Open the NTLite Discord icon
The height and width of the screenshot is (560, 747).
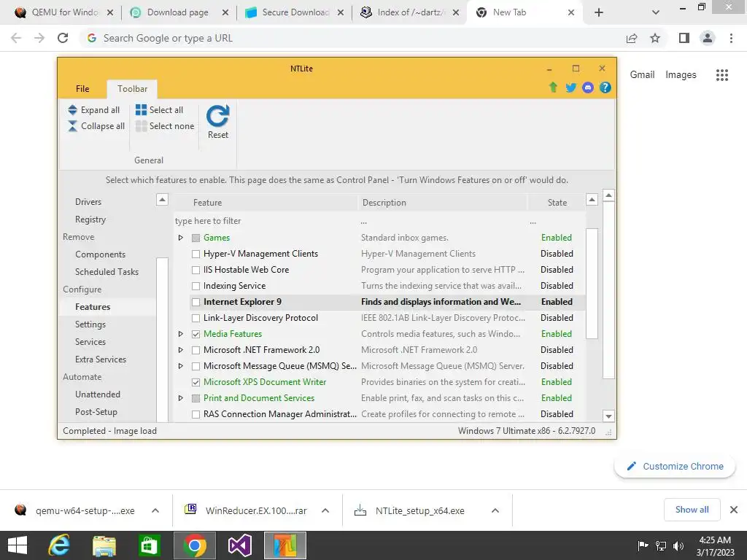pos(588,87)
